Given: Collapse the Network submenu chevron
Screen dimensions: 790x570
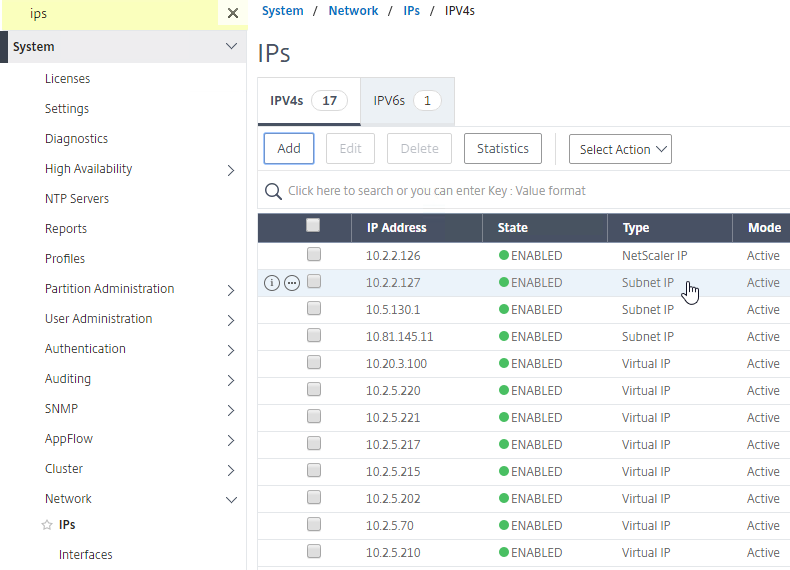Looking at the screenshot, I should point(231,500).
